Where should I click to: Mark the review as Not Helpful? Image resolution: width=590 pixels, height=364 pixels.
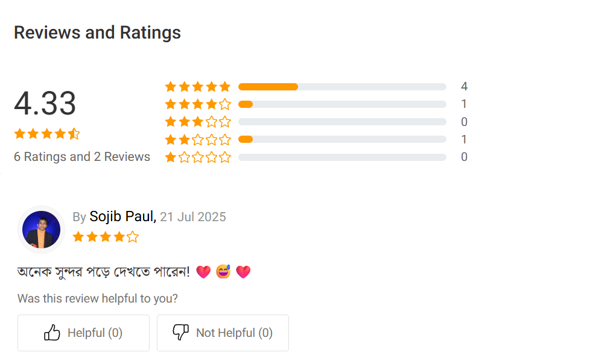point(223,333)
